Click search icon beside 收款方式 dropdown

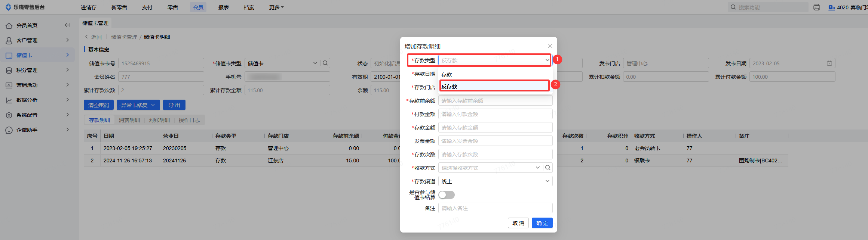[x=548, y=168]
